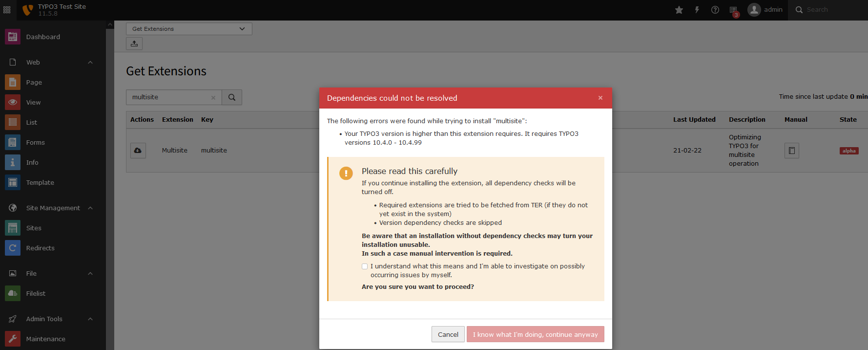Check the 'I understand what this means' checkbox
The height and width of the screenshot is (350, 868).
coord(365,266)
